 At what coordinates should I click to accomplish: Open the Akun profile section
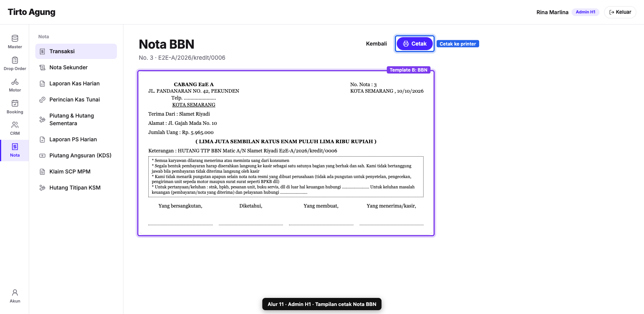point(15,296)
